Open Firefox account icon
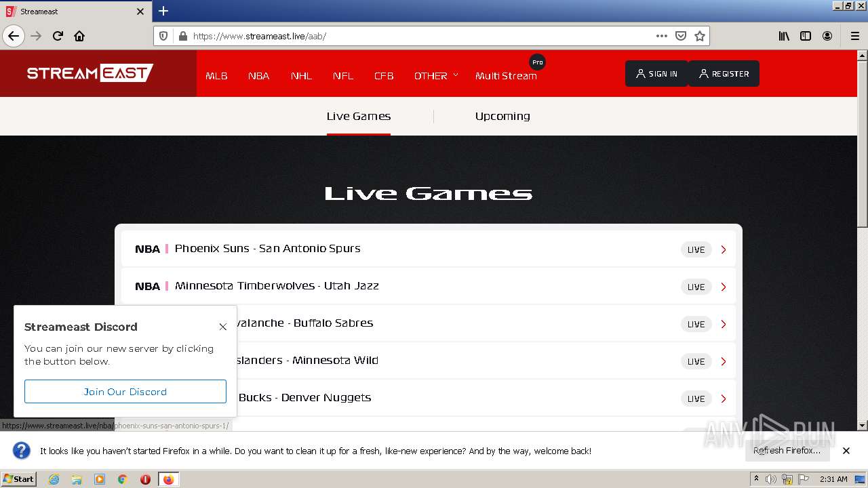The width and height of the screenshot is (868, 488). 827,36
